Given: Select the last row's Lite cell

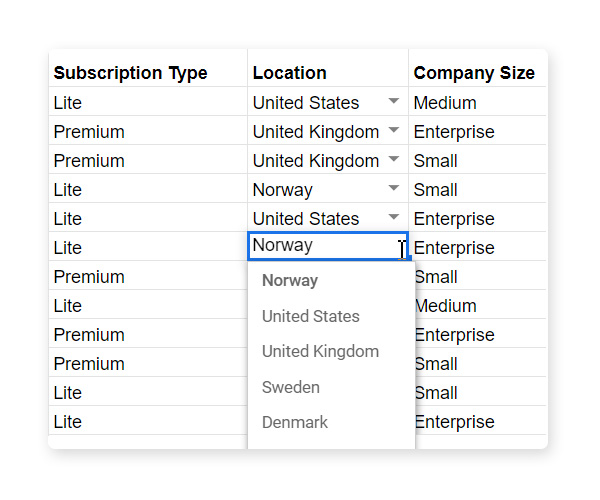Looking at the screenshot, I should pyautogui.click(x=68, y=421).
